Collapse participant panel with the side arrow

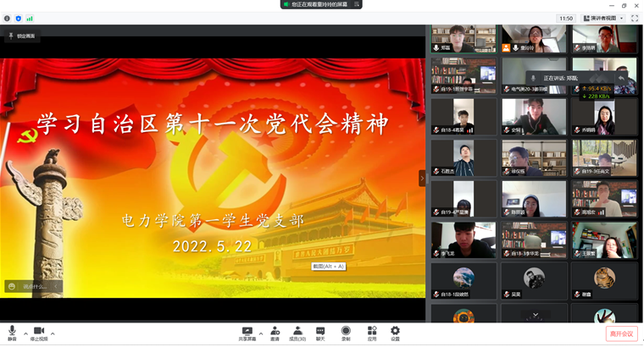point(422,178)
